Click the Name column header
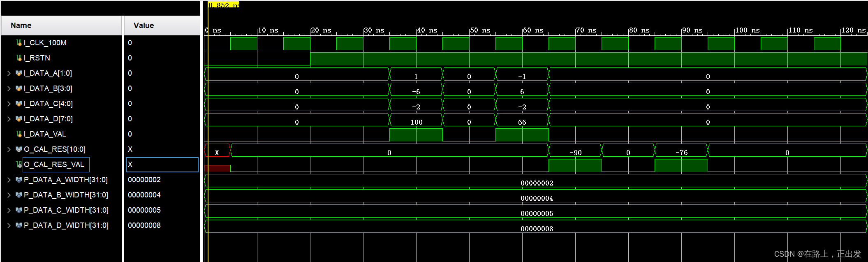The width and height of the screenshot is (868, 262). coord(21,26)
